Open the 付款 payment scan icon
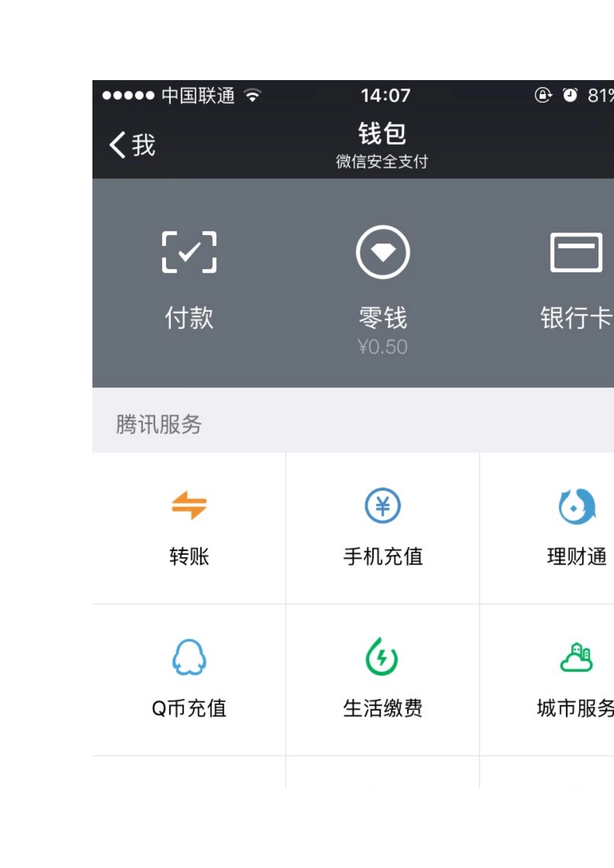614x868 pixels. coord(189,252)
